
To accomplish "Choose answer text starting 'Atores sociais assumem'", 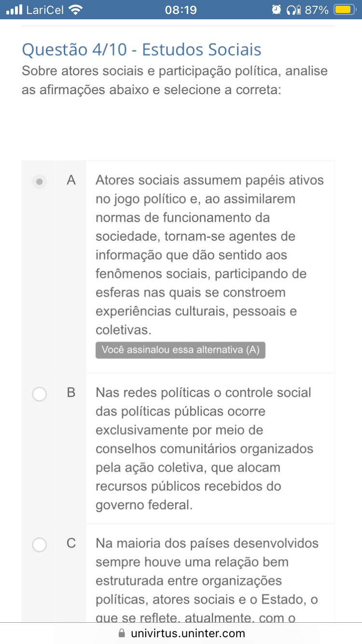I will tap(210, 255).
